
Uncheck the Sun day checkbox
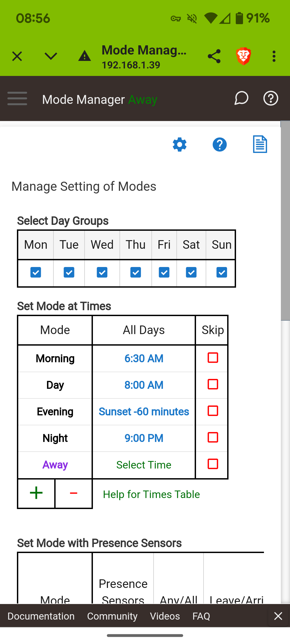[x=222, y=272]
